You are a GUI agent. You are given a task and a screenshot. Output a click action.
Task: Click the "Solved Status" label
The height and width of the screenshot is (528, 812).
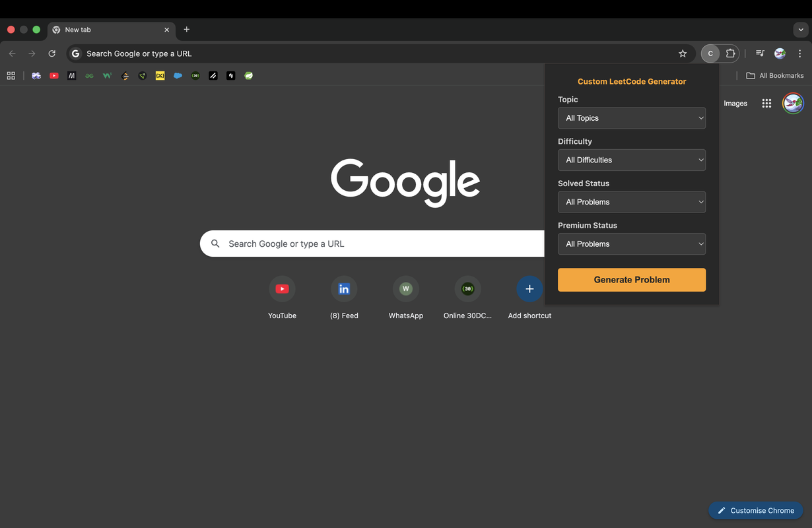click(x=584, y=183)
